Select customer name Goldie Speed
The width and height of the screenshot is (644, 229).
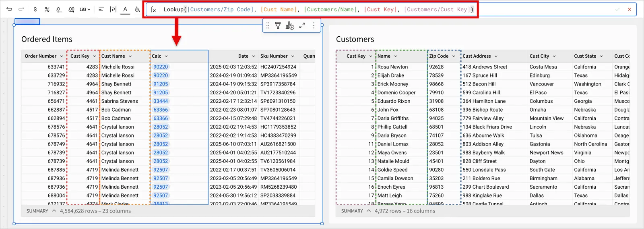392,170
